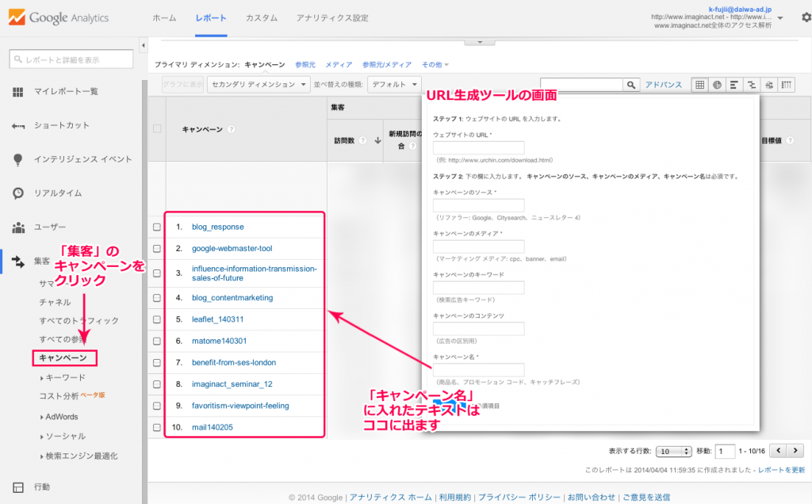
Task: Open the settings gear icon
Action: (x=806, y=17)
